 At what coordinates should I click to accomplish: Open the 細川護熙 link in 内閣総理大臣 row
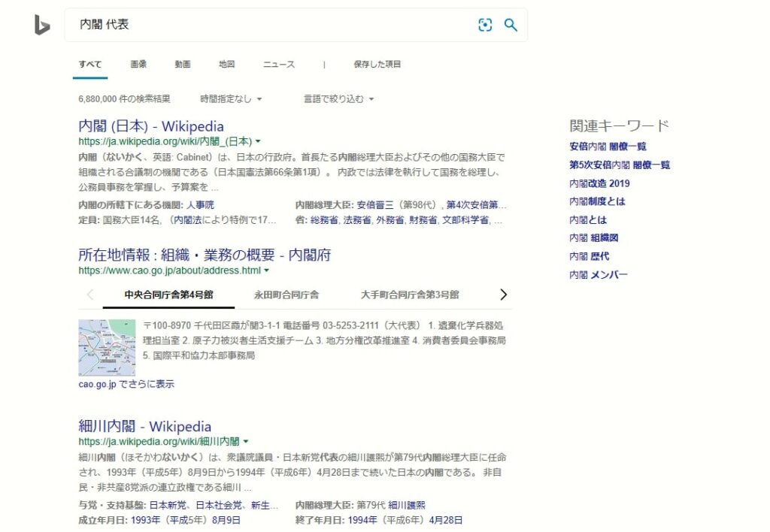pos(407,505)
